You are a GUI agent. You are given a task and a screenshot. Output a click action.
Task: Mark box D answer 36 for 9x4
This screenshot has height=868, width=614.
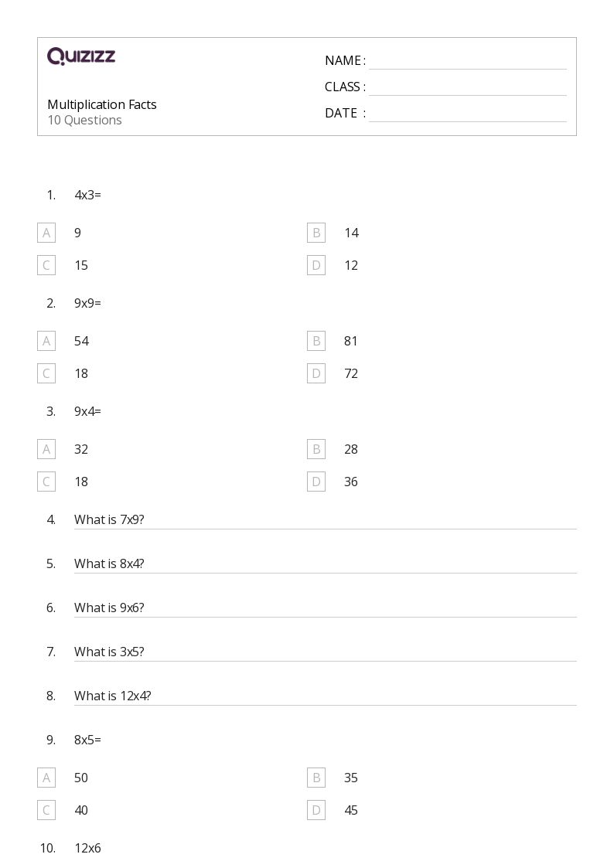[316, 482]
